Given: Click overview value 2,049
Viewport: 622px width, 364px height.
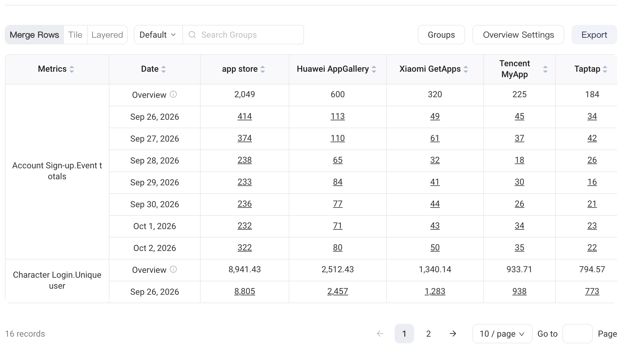Looking at the screenshot, I should coord(245,94).
